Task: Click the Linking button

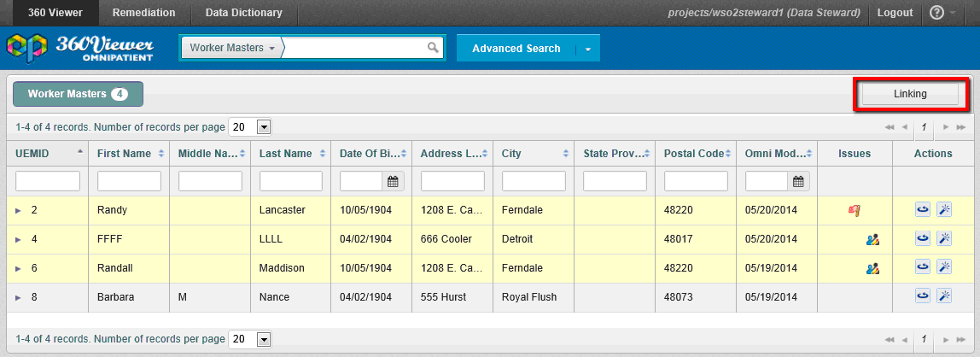Action: coord(910,94)
